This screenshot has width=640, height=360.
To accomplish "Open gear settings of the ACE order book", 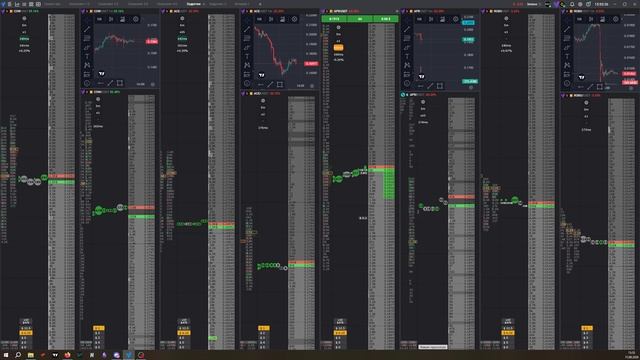I will coord(182,19).
